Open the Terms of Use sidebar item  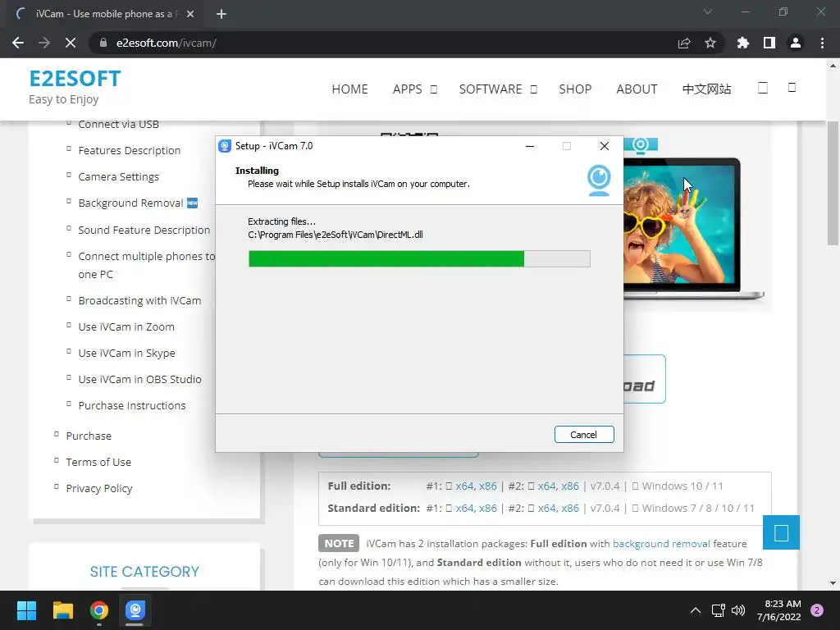(98, 463)
